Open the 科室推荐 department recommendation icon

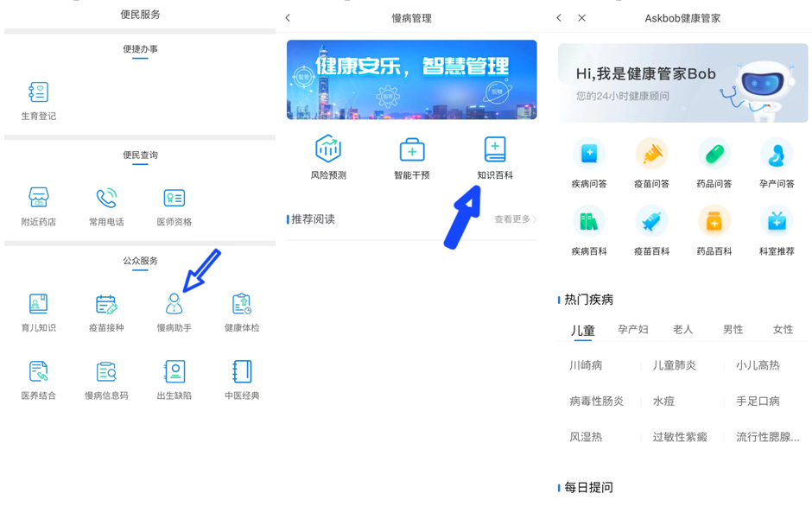(777, 221)
